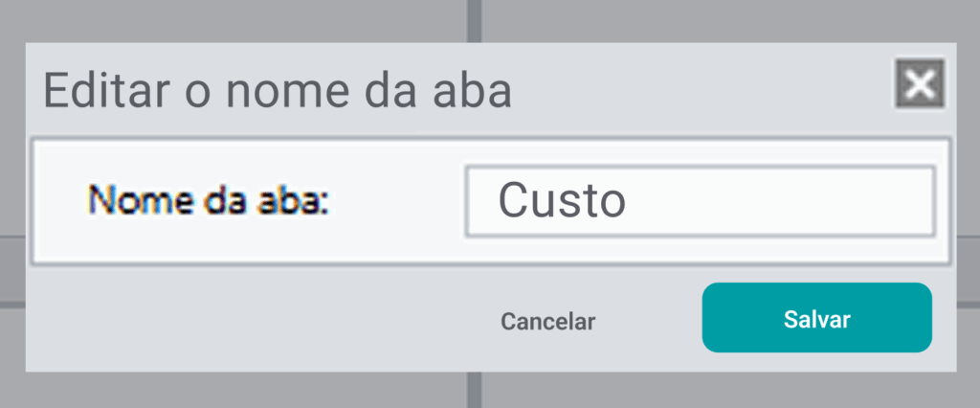
Task: Choose Cancelar beside the Salvar button
Action: coord(547,321)
